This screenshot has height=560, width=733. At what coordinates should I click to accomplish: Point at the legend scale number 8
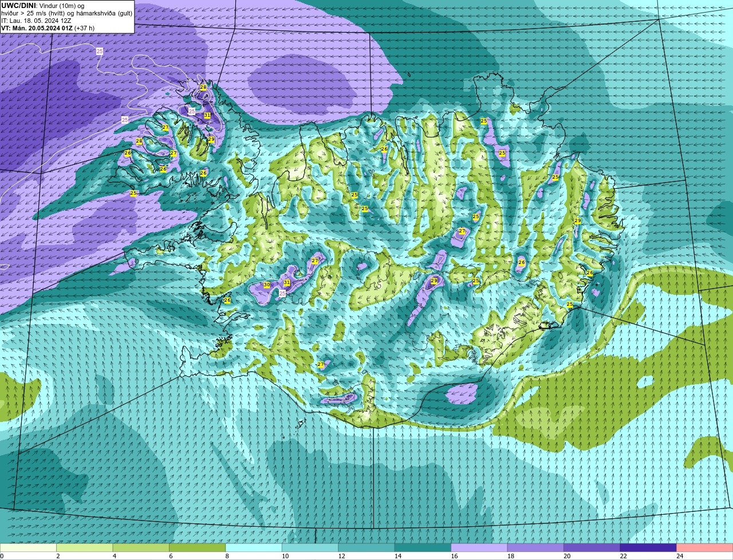tap(227, 556)
